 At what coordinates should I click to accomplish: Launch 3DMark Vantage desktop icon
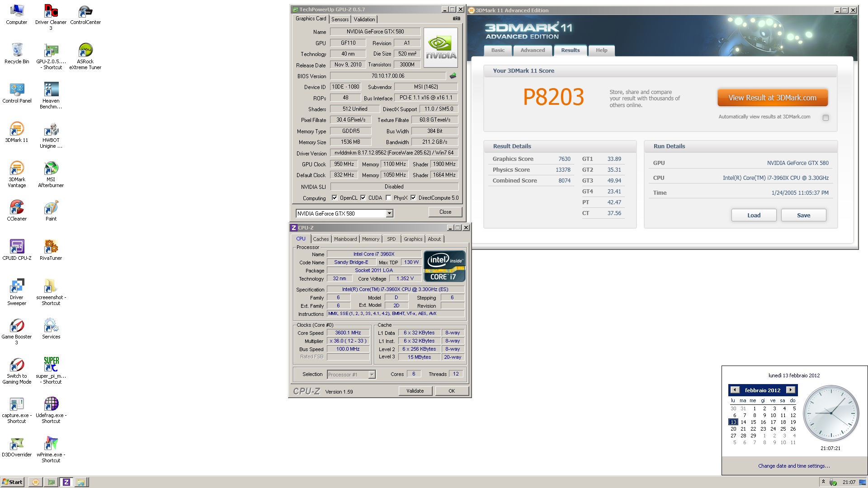pos(17,174)
